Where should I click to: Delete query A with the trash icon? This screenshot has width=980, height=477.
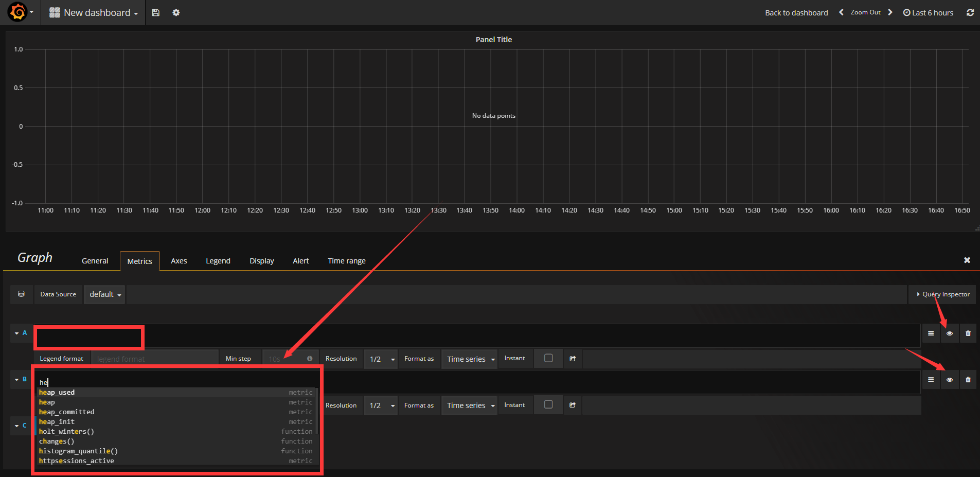[968, 333]
